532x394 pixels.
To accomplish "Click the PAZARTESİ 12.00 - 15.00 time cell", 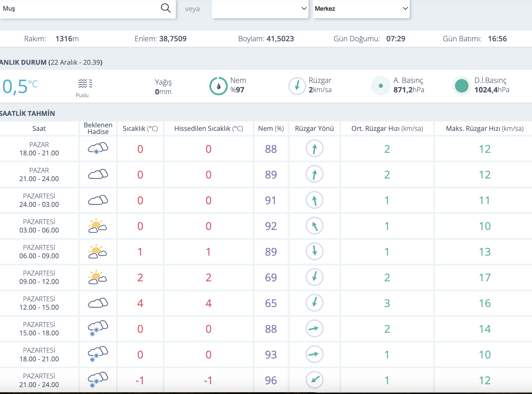I will (x=39, y=303).
